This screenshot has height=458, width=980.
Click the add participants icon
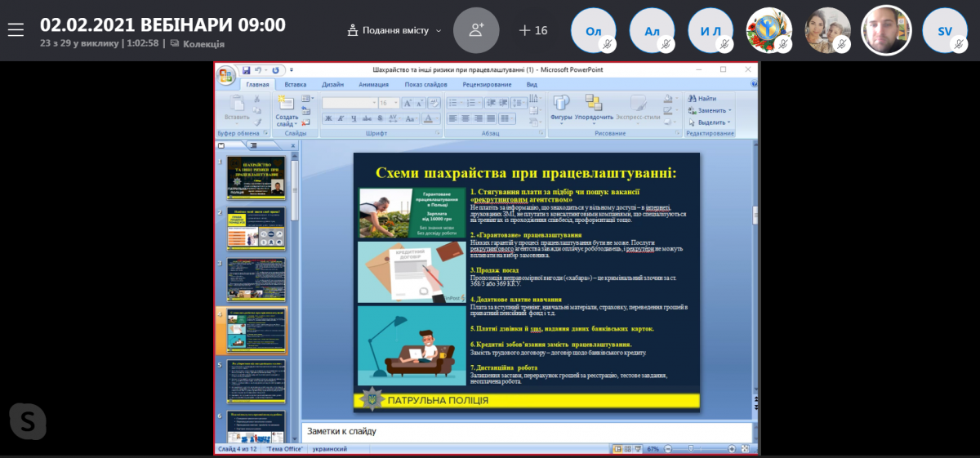(x=476, y=30)
